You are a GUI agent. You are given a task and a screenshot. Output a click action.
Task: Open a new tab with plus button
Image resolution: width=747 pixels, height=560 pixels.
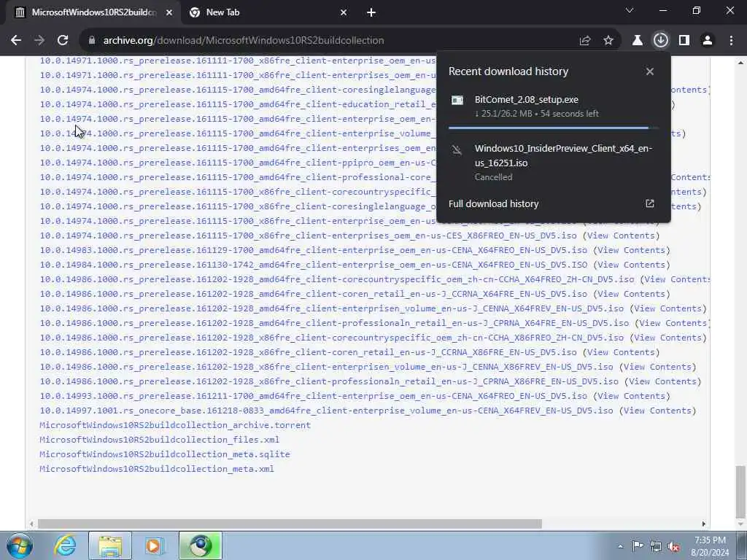(x=371, y=12)
